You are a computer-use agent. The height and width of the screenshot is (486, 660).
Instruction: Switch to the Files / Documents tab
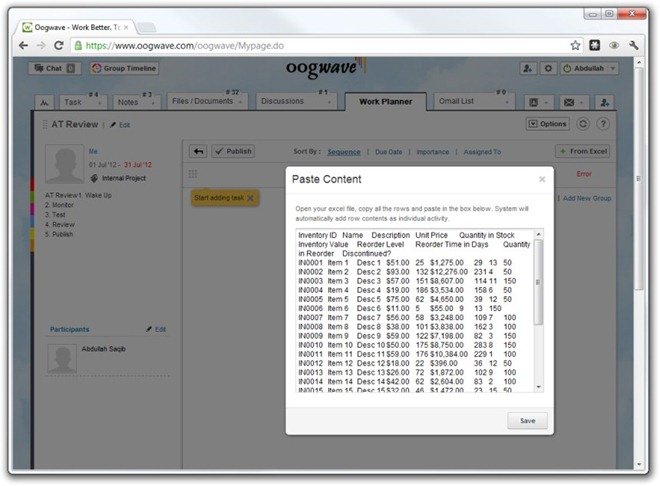point(202,101)
